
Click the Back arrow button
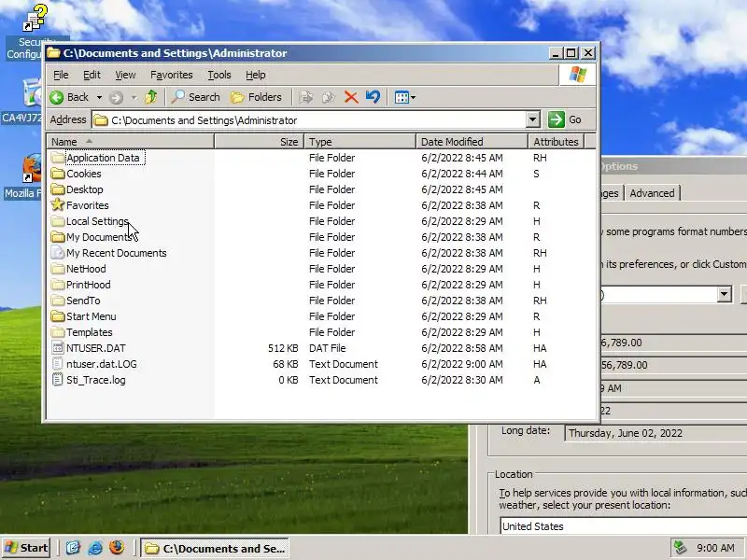tap(69, 97)
